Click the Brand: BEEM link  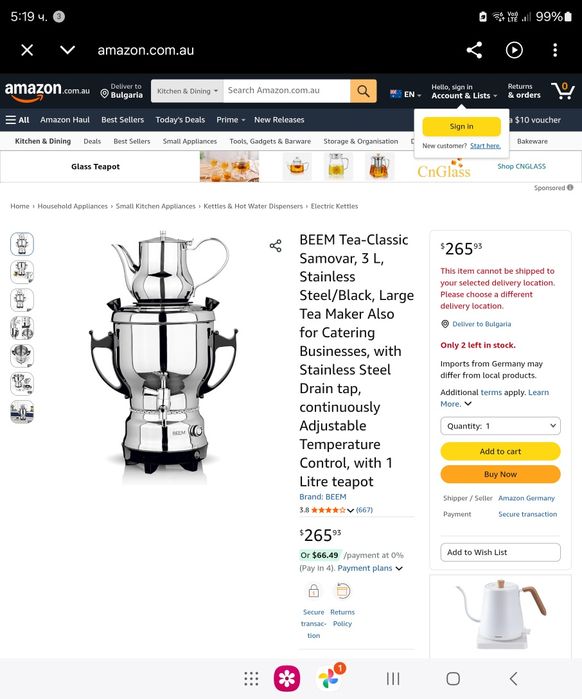click(323, 497)
